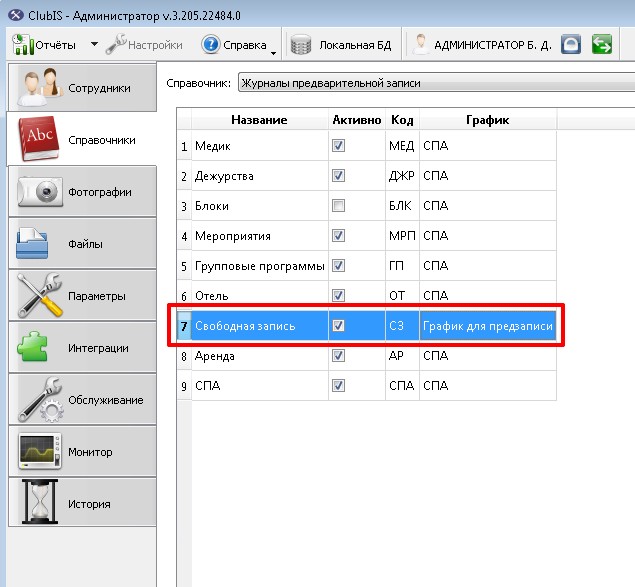Screen dimensions: 635x587
Task: Open Параметры with the tools icon
Action: [x=40, y=295]
